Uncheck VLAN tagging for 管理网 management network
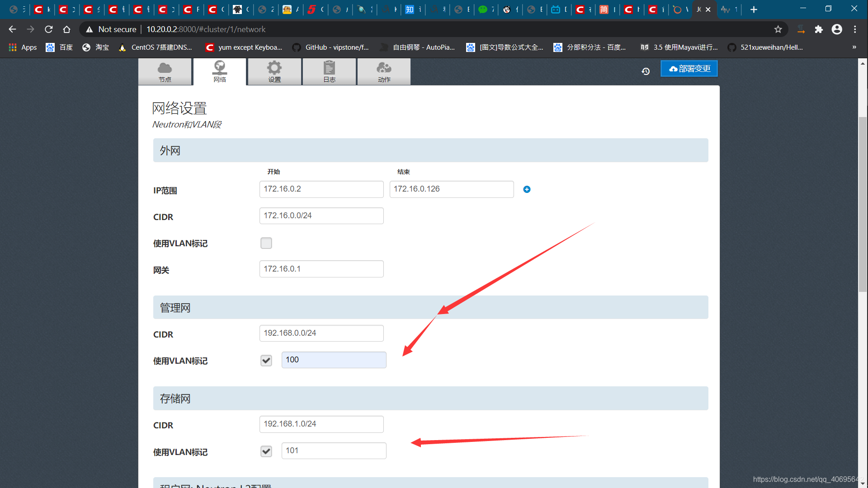The width and height of the screenshot is (868, 488). pos(266,360)
